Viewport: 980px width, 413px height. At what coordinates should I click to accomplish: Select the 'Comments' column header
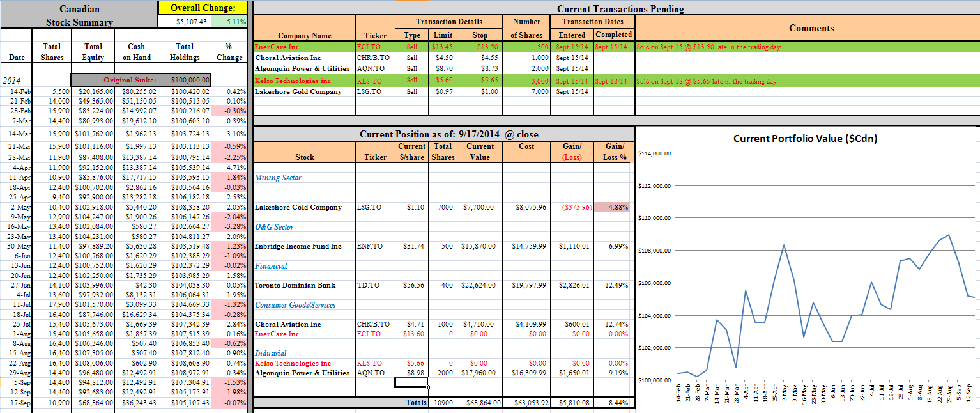point(811,28)
